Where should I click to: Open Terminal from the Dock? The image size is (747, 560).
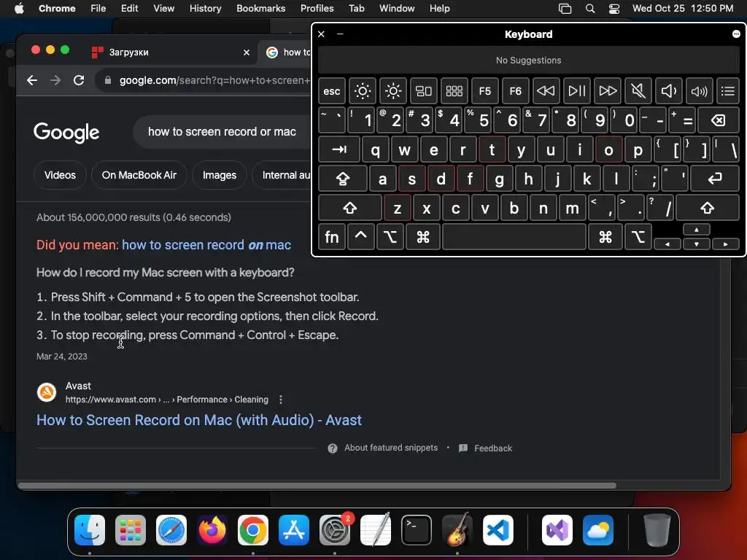click(x=417, y=529)
